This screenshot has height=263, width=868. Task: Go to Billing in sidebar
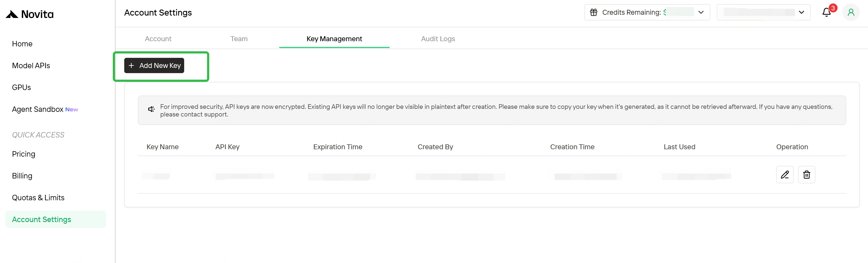(22, 176)
